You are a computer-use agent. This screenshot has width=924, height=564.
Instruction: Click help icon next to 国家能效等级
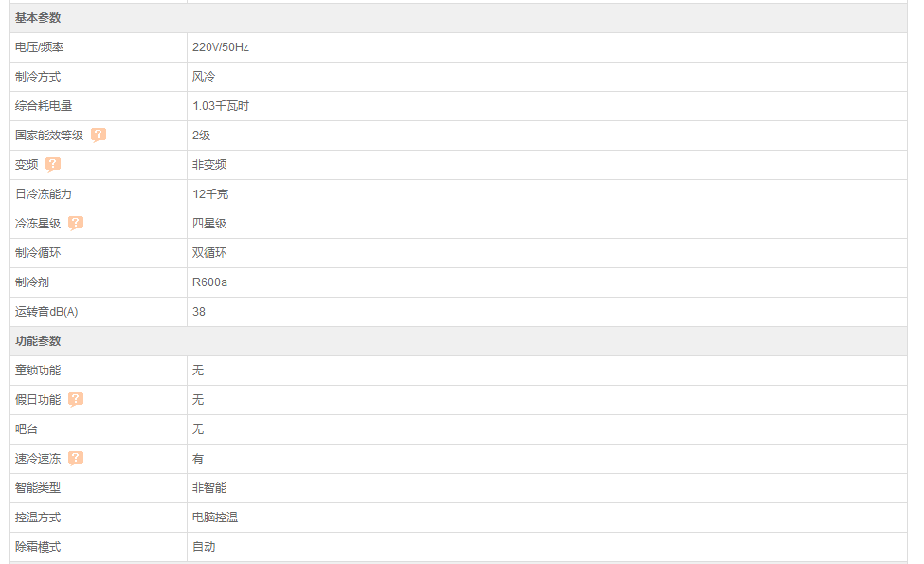[99, 135]
